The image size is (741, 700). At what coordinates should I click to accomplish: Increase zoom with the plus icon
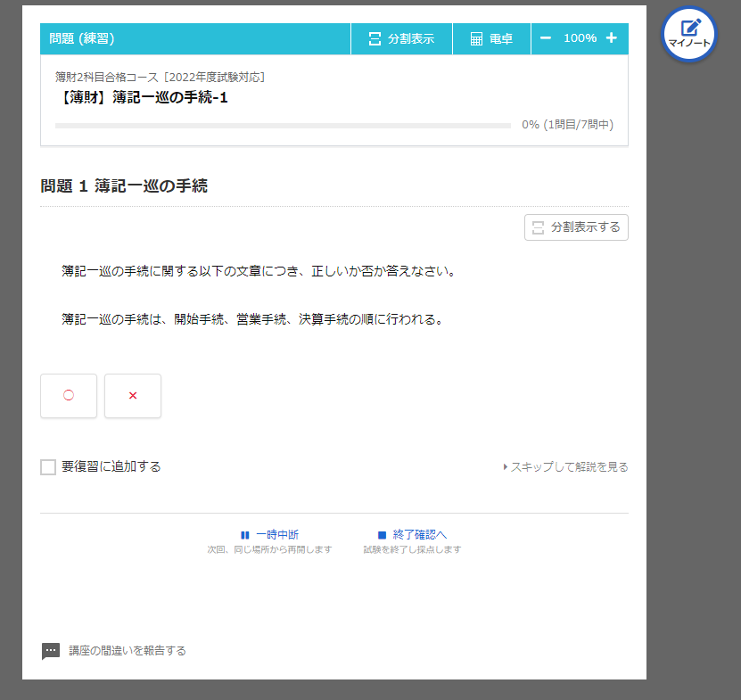[611, 37]
